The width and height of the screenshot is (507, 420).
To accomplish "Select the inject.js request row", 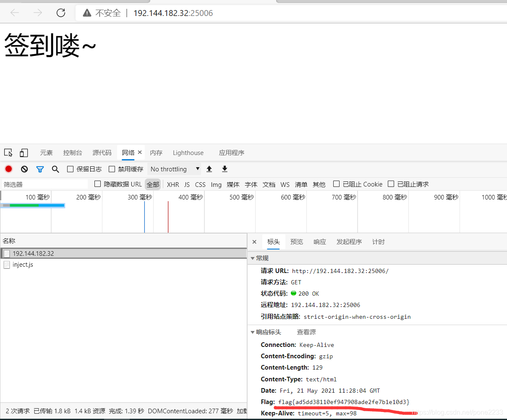I will [123, 265].
